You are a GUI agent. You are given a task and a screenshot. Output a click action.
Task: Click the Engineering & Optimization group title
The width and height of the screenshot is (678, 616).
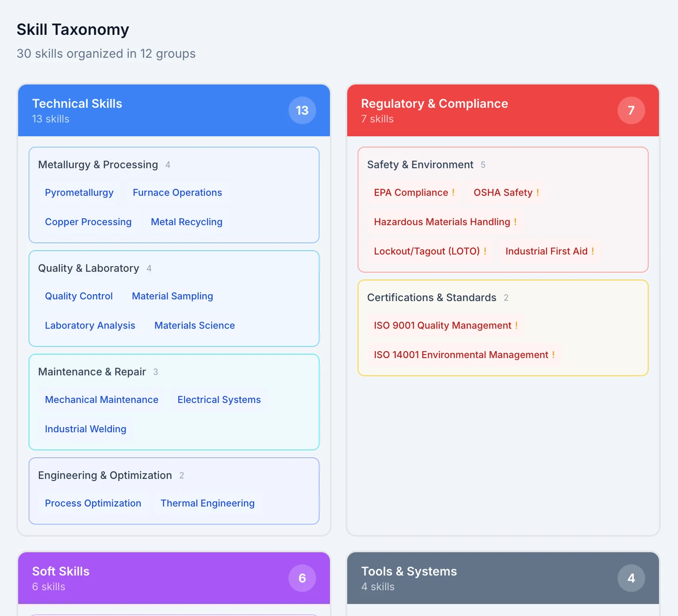(x=105, y=476)
